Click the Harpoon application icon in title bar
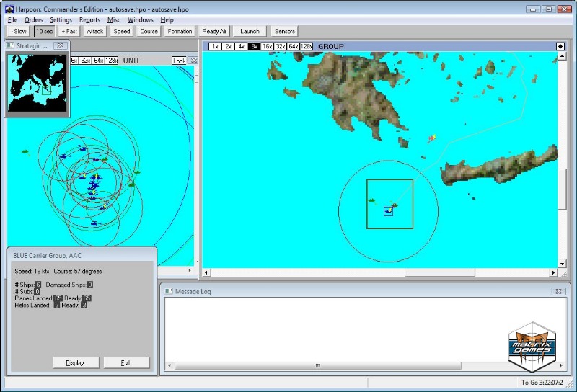Screen dimensions: 577x392 click(9, 9)
